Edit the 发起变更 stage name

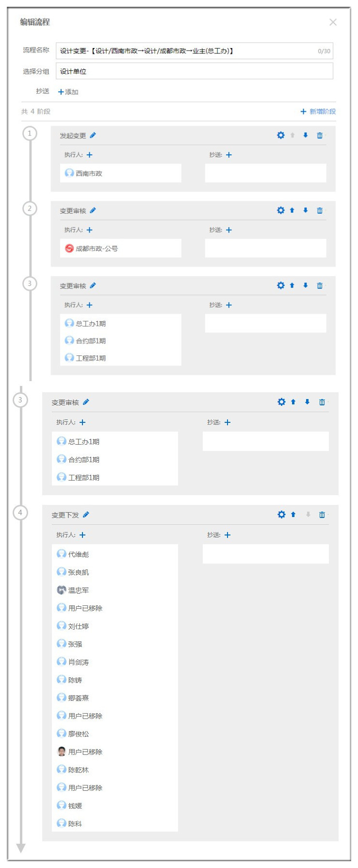pyautogui.click(x=93, y=135)
